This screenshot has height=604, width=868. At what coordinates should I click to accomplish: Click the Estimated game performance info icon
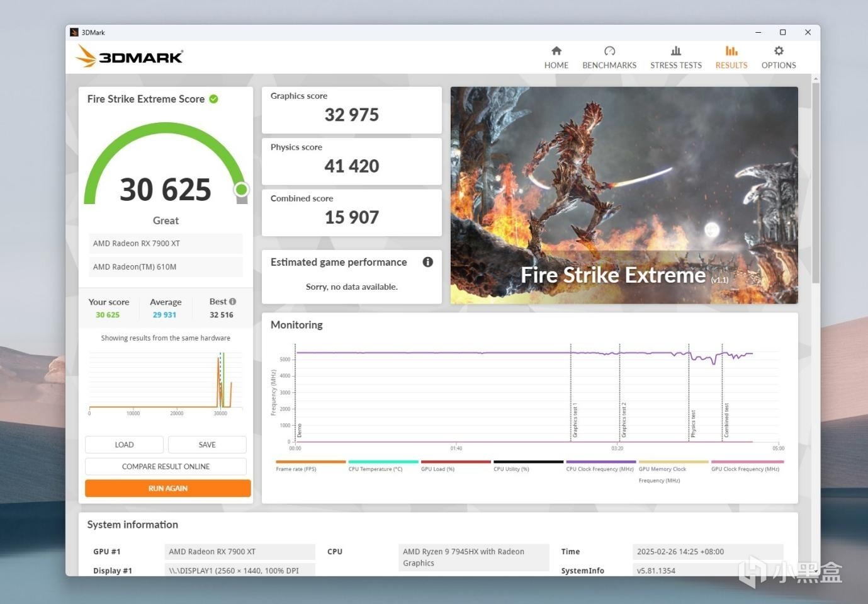[x=428, y=262]
